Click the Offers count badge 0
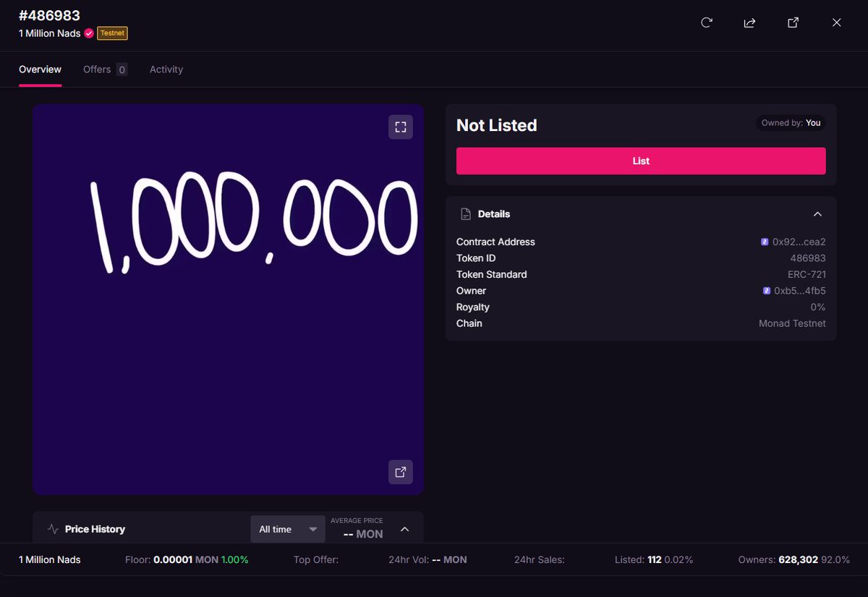868x597 pixels. [x=122, y=69]
